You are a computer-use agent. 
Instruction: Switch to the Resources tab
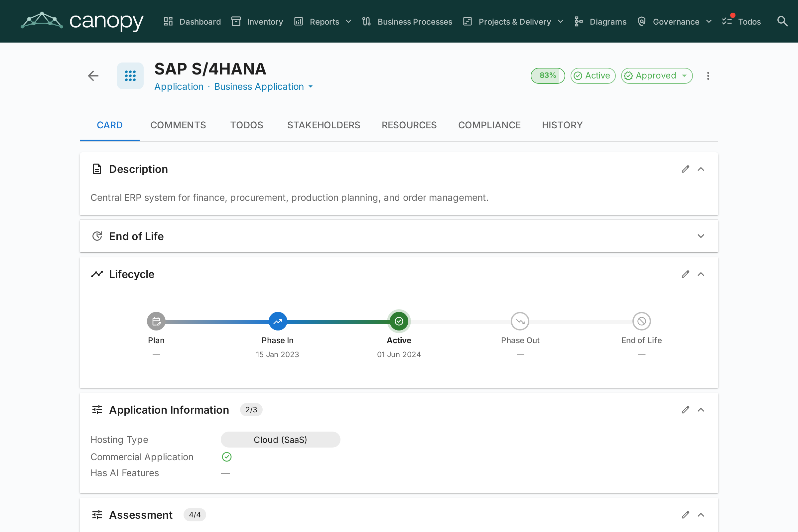tap(409, 125)
